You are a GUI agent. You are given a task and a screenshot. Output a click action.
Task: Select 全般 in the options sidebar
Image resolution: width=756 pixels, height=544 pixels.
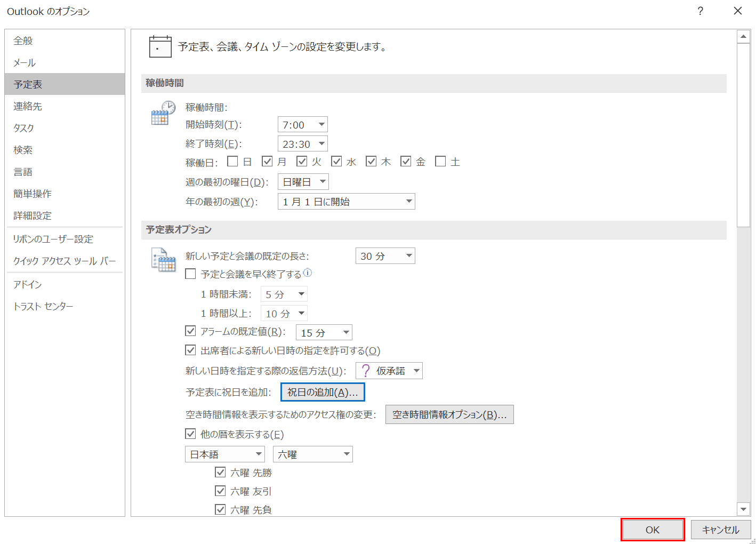point(65,41)
